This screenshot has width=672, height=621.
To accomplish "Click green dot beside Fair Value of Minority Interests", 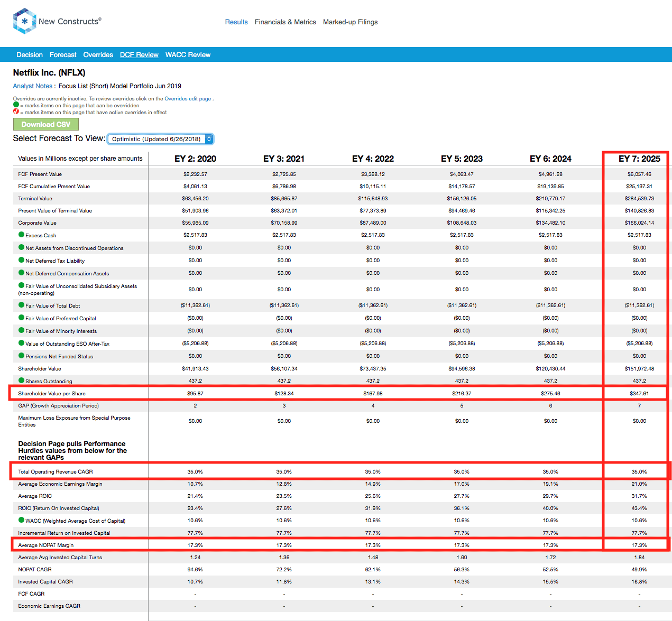I will click(x=22, y=330).
